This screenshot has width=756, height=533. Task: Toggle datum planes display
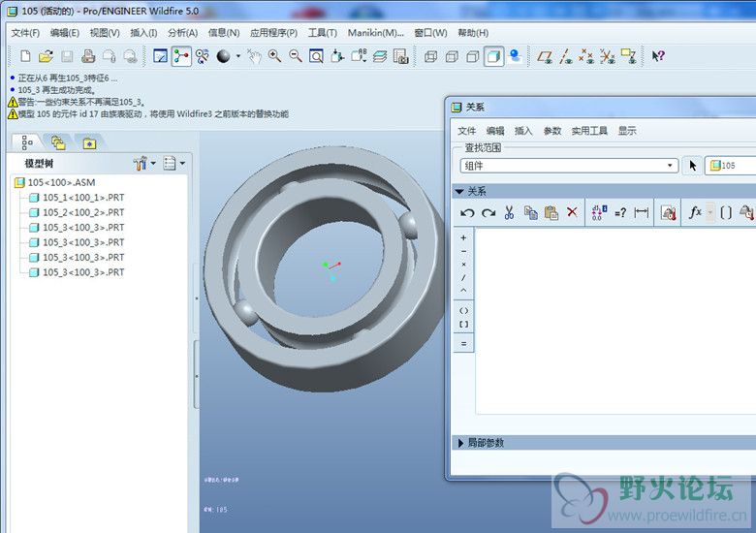(545, 57)
